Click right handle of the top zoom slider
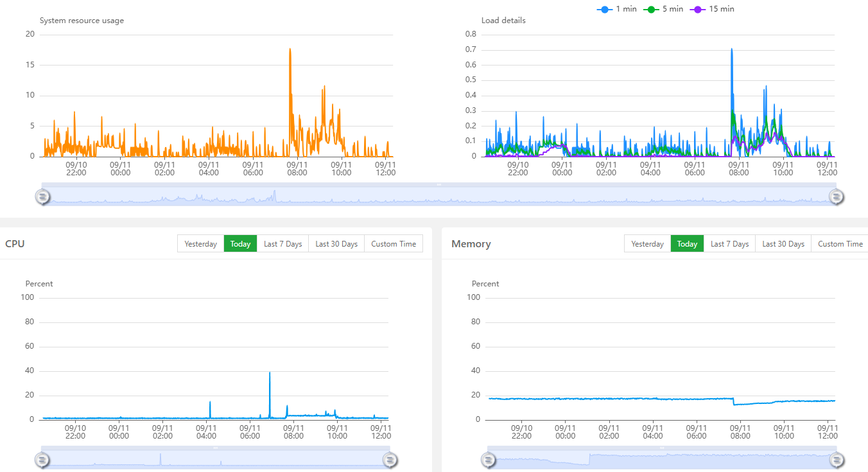Viewport: 868px width, 472px height. (x=836, y=197)
